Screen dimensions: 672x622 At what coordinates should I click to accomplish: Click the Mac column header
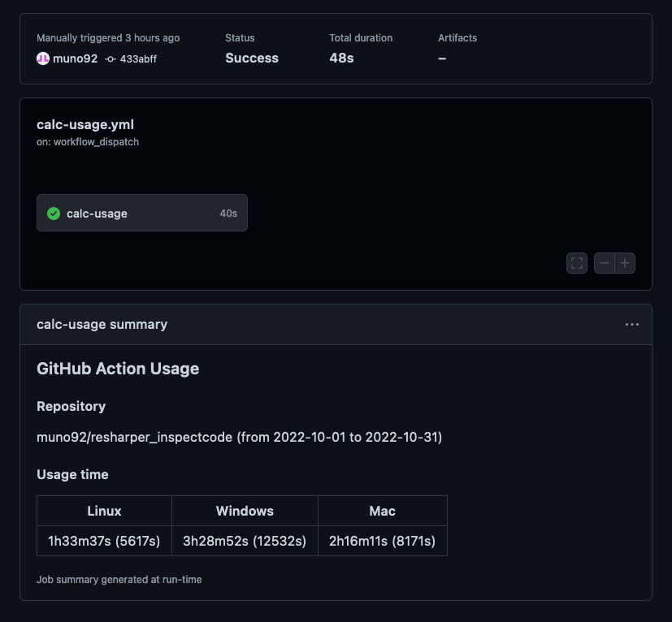(x=382, y=511)
